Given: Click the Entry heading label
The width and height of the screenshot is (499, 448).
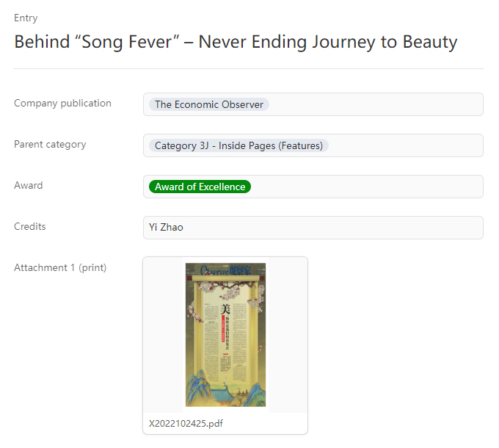Looking at the screenshot, I should [x=26, y=18].
